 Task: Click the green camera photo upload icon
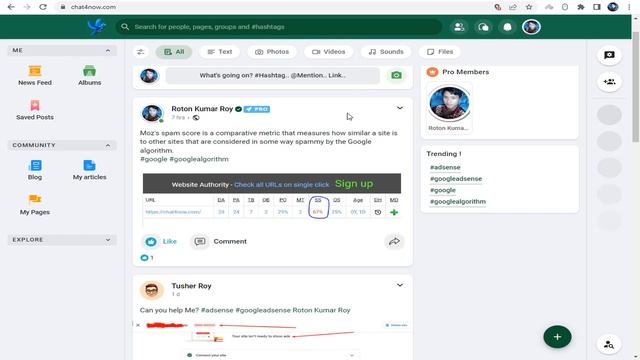click(396, 75)
